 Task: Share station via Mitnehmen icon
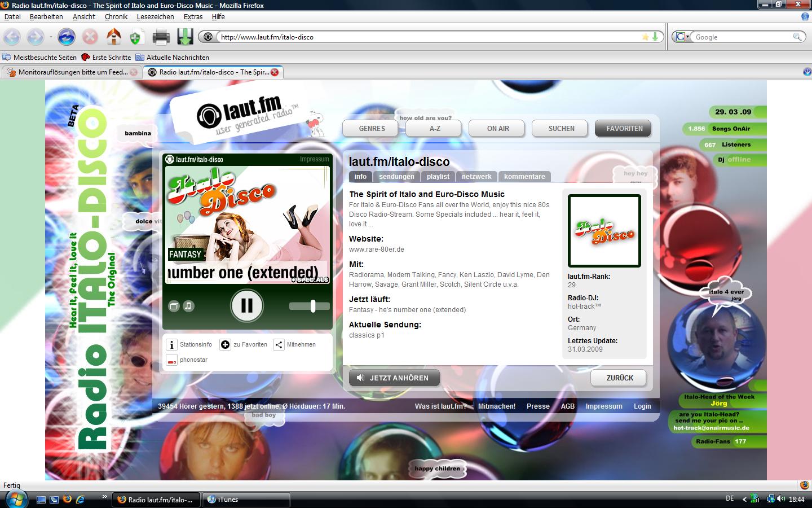(x=279, y=344)
